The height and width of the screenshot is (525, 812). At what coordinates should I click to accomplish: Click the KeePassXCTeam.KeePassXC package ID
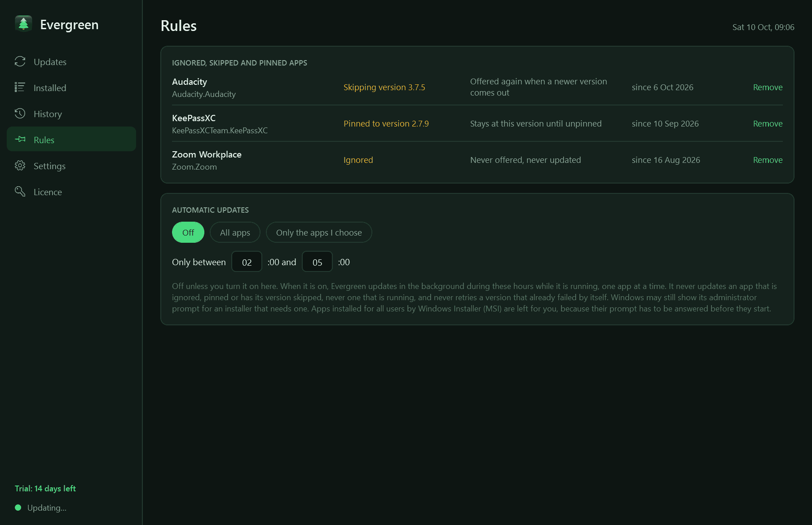click(x=220, y=130)
